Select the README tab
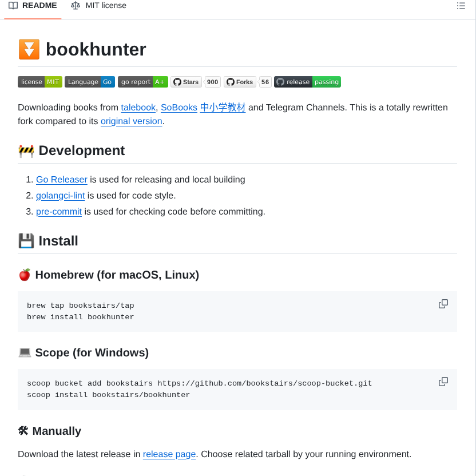 coord(38,6)
